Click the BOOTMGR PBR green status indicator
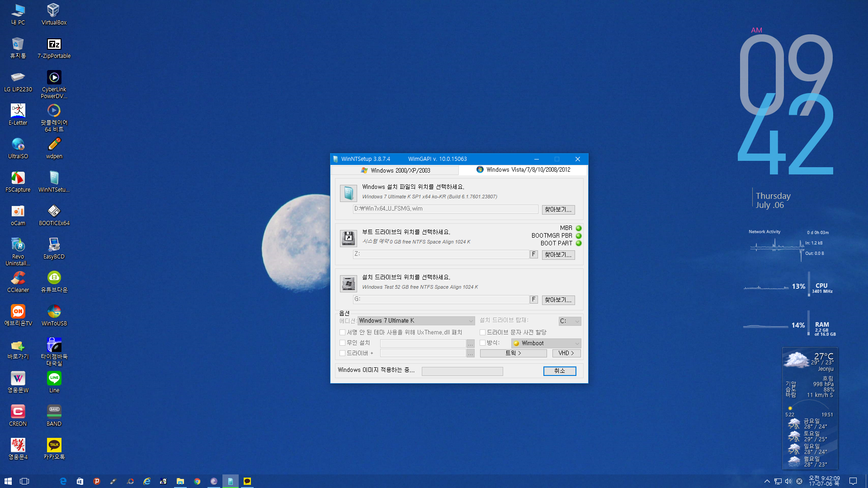The height and width of the screenshot is (488, 868). (579, 236)
